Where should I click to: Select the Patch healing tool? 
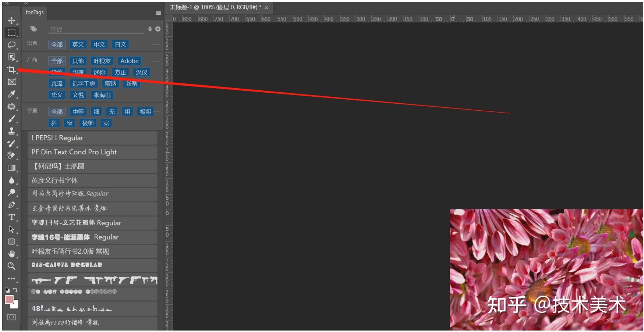(11, 107)
